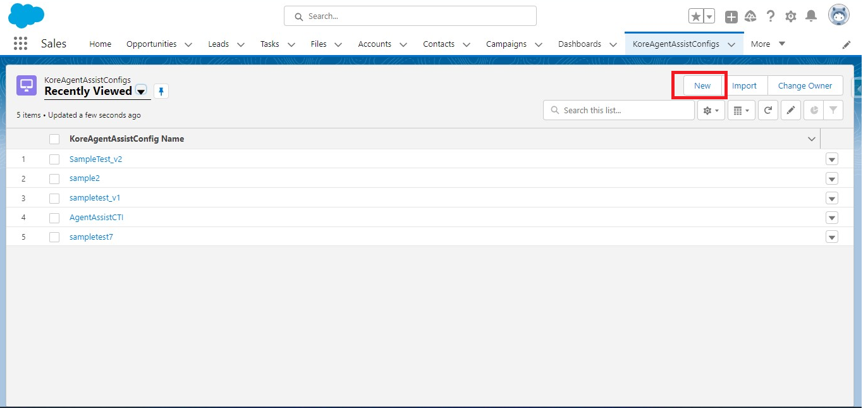The image size is (868, 408).
Task: Open the user avatar profile menu
Action: tap(839, 16)
